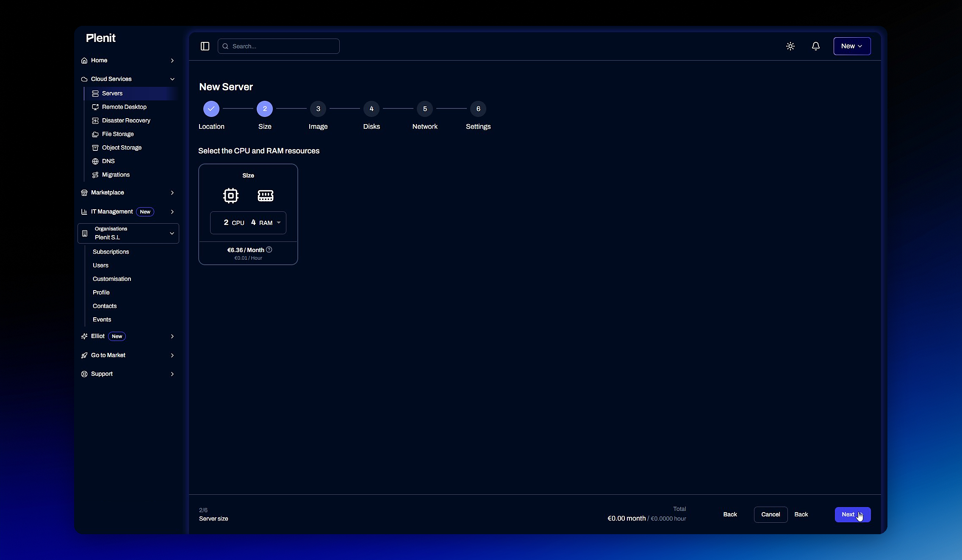Screen dimensions: 962x560
Task: Switch theme with the sun icon
Action: 790,46
